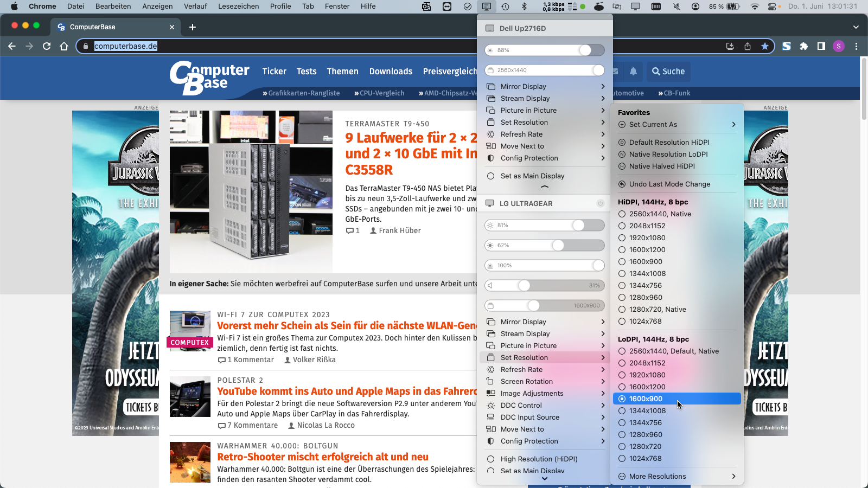
Task: Open Control Center from the menu bar
Action: pyautogui.click(x=773, y=7)
